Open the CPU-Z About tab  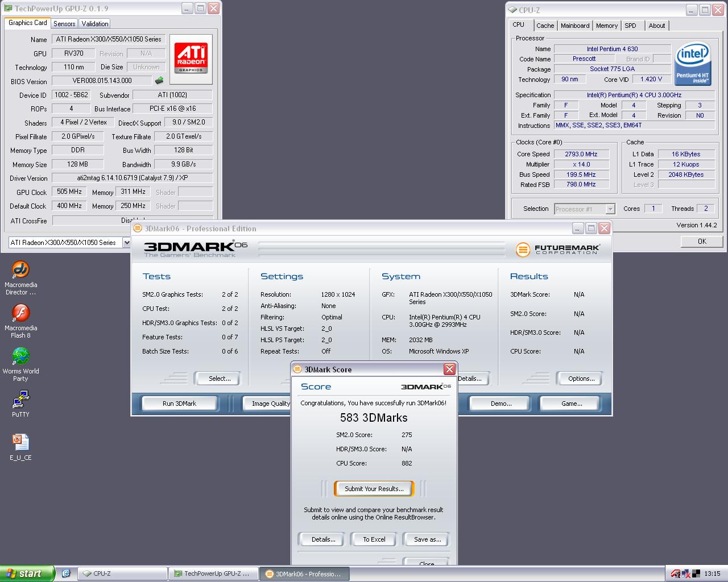point(657,26)
